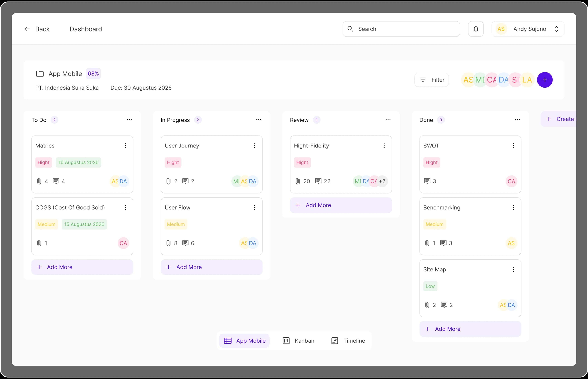Open the Hight-Fidelity card kebab menu
Image resolution: width=588 pixels, height=379 pixels.
384,146
